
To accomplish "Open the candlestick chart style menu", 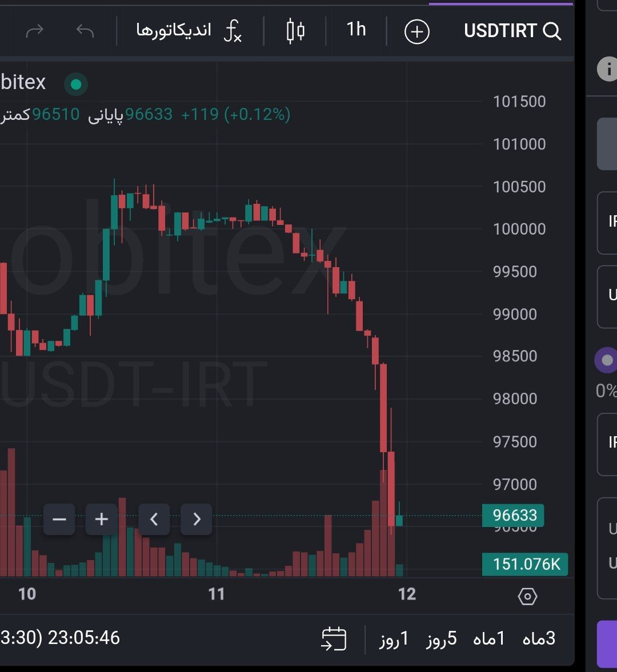I will pyautogui.click(x=295, y=31).
